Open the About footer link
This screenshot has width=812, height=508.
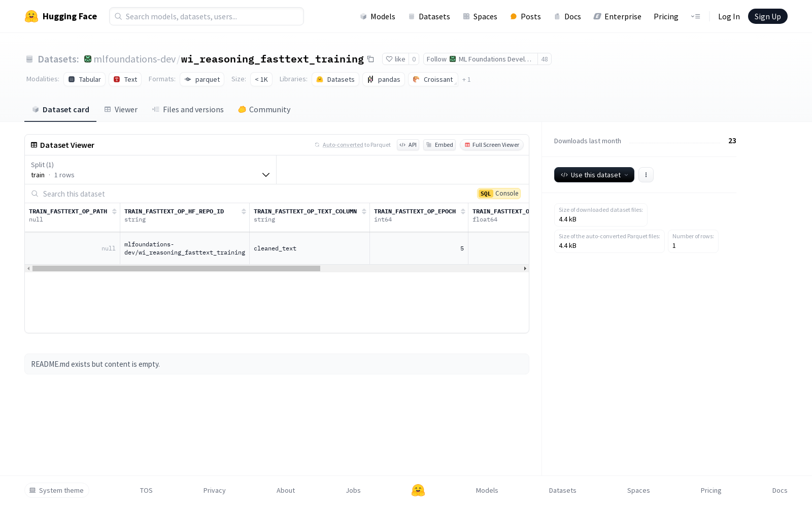[286, 490]
